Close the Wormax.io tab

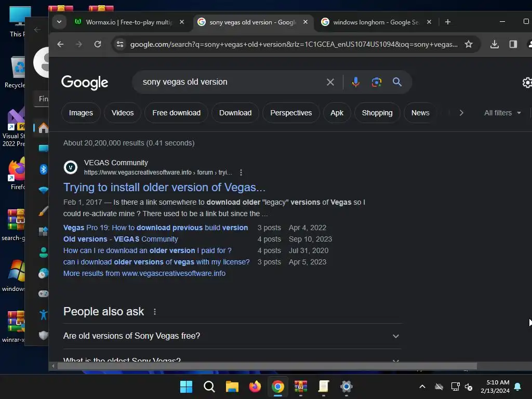182,22
